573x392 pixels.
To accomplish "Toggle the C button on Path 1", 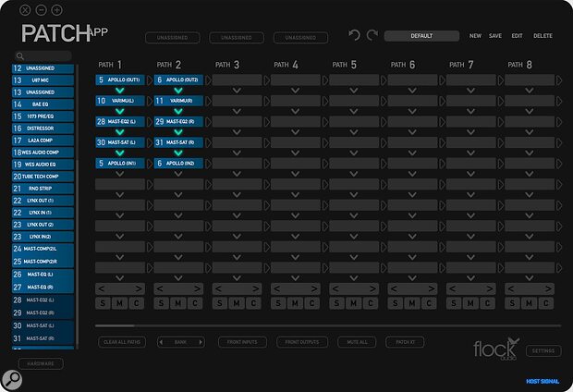I will (x=137, y=303).
